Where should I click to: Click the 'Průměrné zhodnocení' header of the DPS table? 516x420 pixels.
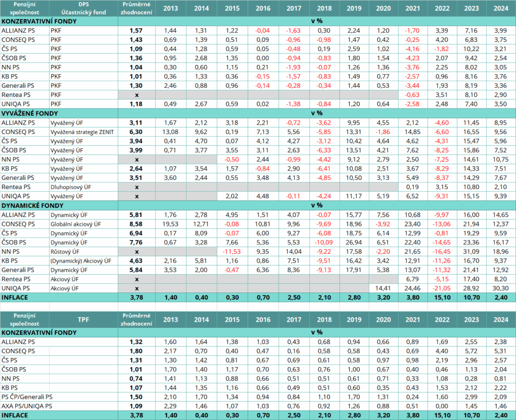pyautogui.click(x=136, y=9)
